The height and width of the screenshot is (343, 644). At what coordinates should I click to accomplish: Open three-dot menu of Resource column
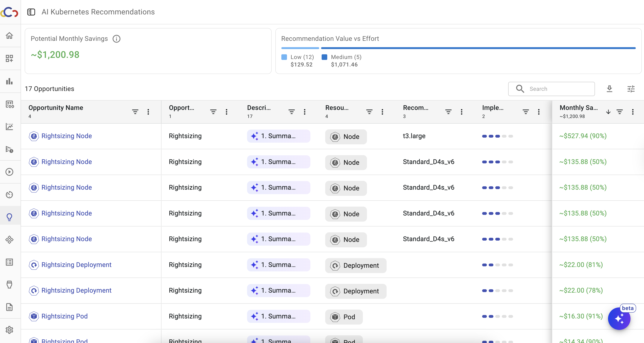click(382, 112)
